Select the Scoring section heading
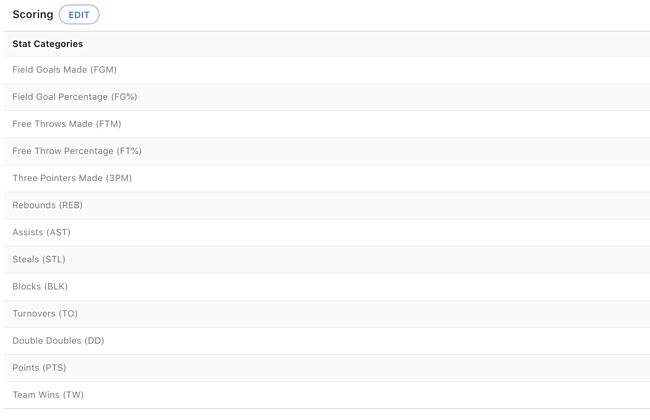Image resolution: width=650 pixels, height=420 pixels. (x=33, y=15)
